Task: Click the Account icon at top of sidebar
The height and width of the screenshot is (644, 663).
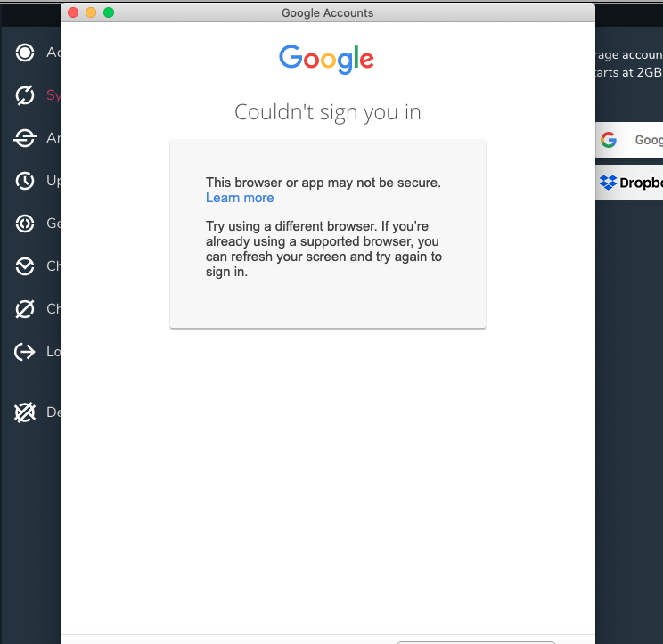Action: tap(25, 53)
